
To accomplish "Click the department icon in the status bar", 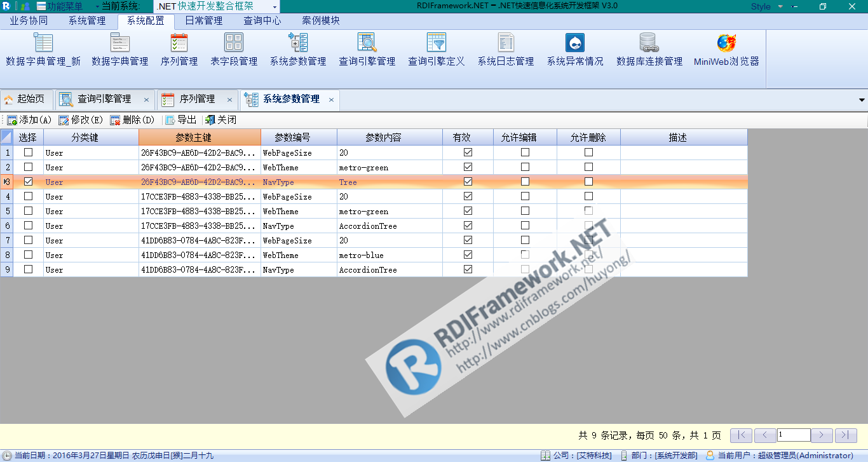I will point(624,456).
